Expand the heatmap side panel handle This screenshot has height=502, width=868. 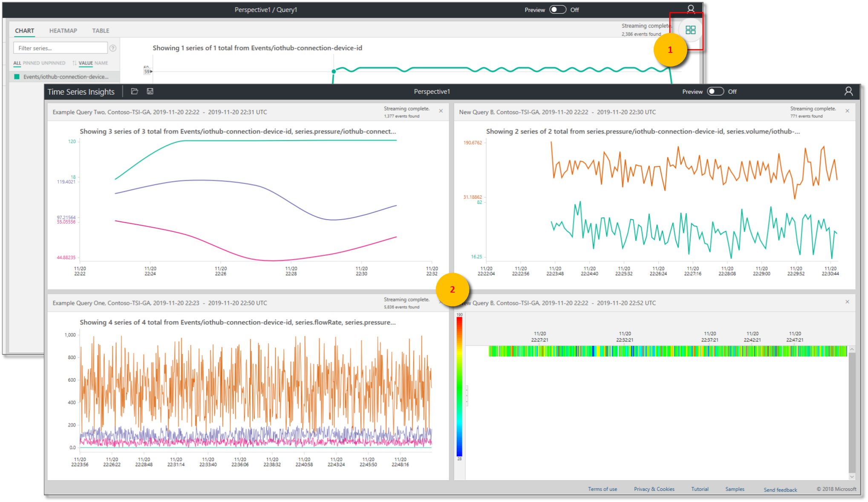pyautogui.click(x=467, y=396)
